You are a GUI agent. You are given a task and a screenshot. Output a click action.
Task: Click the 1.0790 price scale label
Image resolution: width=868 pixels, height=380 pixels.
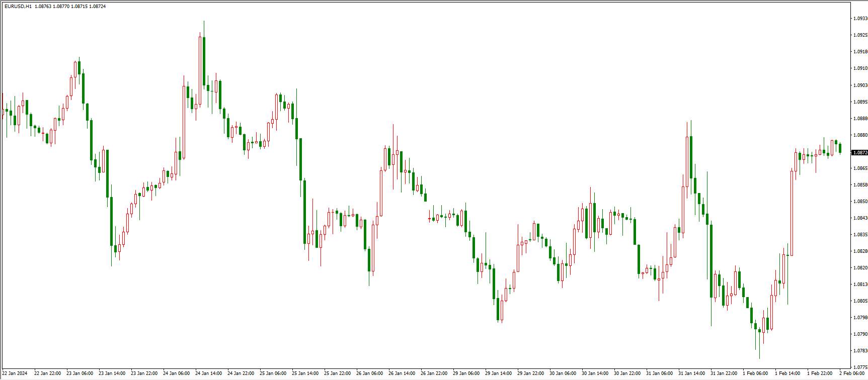click(x=860, y=334)
